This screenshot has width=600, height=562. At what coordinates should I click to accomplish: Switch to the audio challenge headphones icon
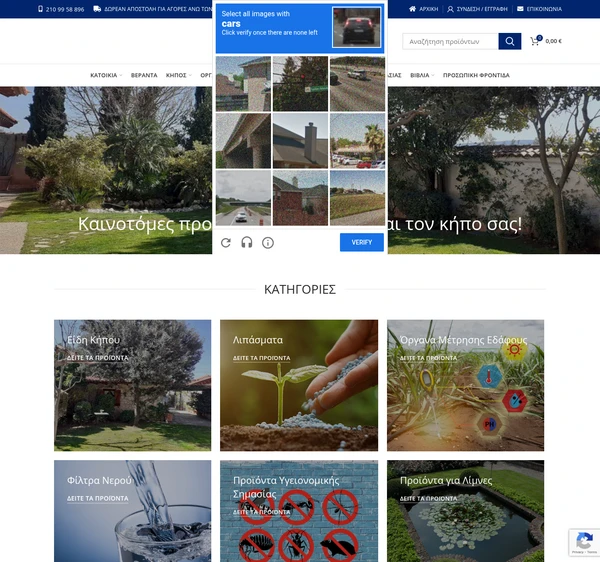click(x=247, y=243)
